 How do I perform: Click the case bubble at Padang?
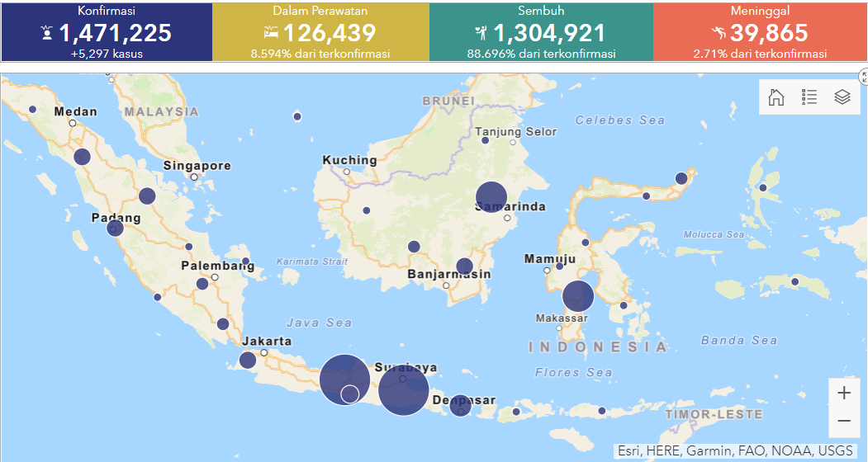[x=115, y=228]
